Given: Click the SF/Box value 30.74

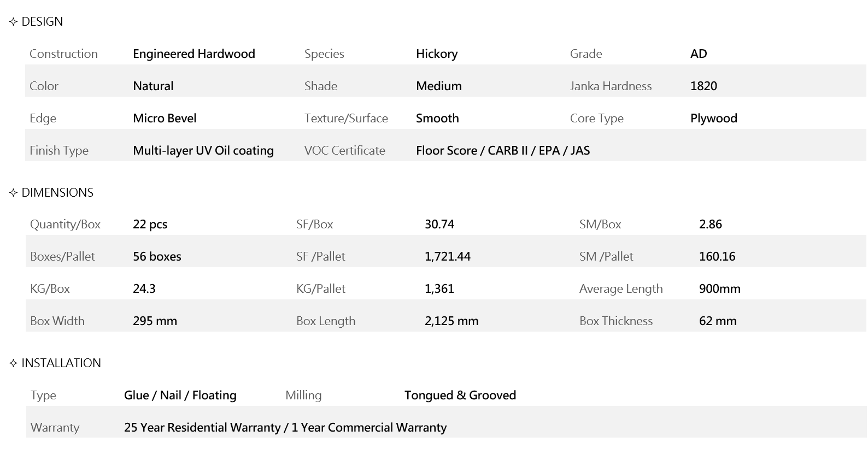Looking at the screenshot, I should coord(439,225).
